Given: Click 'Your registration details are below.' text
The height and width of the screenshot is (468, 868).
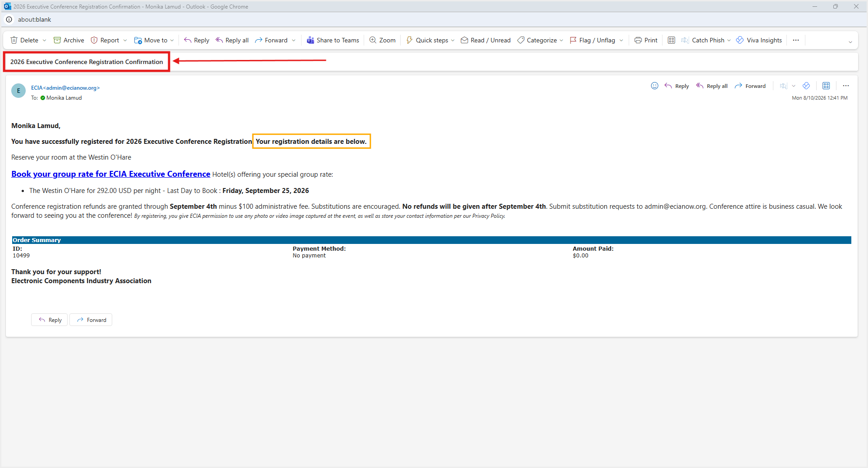Looking at the screenshot, I should (x=311, y=142).
